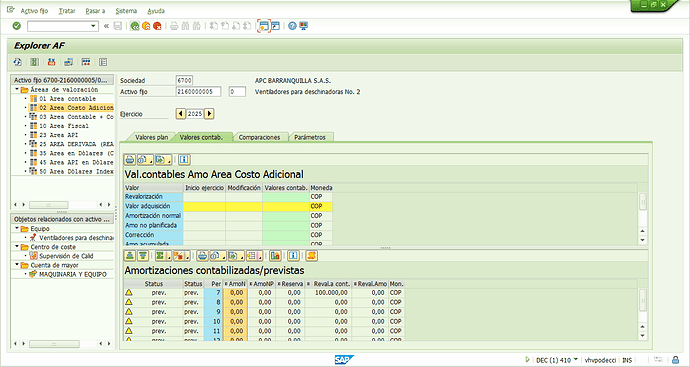Open the Export dropdown in Val.contables toolbar
This screenshot has height=367, width=690.
(163, 159)
